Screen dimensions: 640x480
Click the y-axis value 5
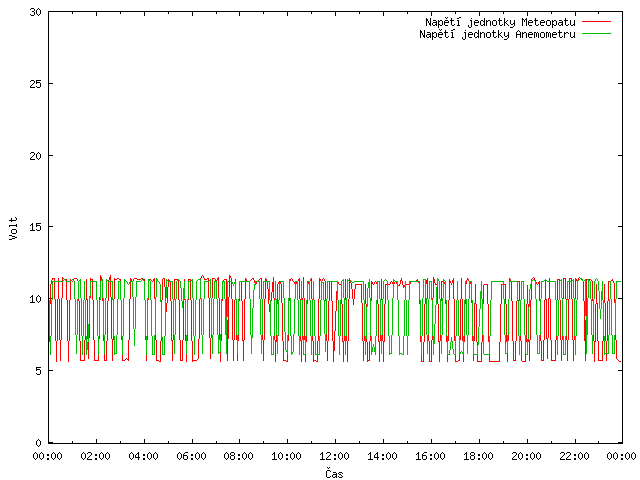pos(39,371)
